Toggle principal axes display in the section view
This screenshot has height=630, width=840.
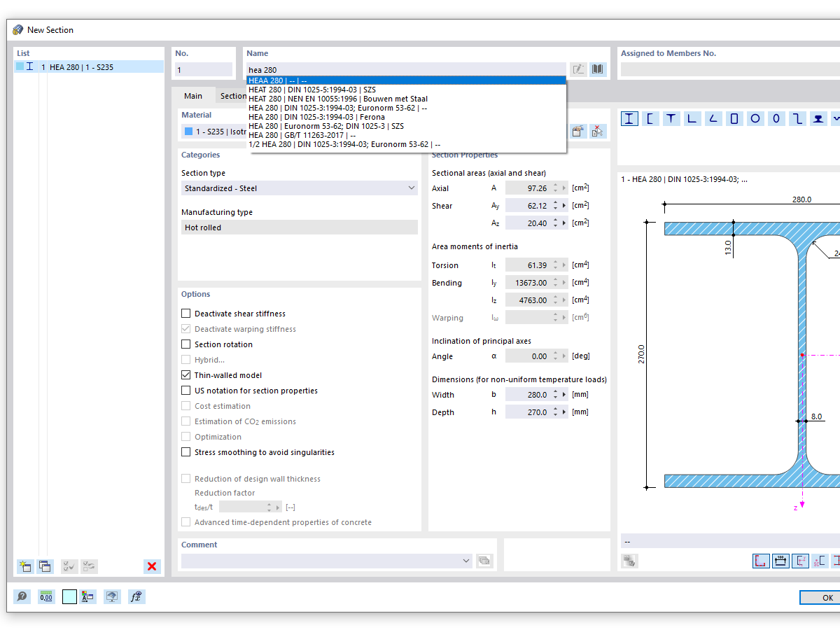[800, 561]
